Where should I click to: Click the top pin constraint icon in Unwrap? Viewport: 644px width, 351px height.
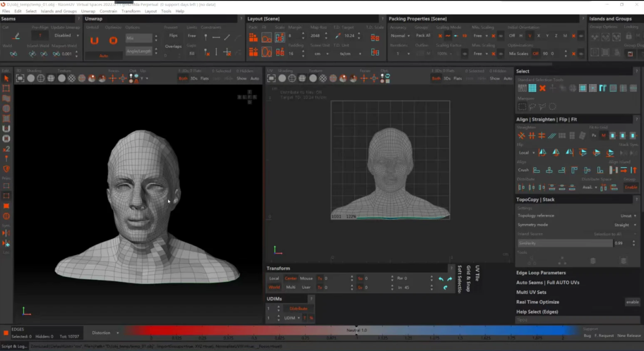pos(206,37)
